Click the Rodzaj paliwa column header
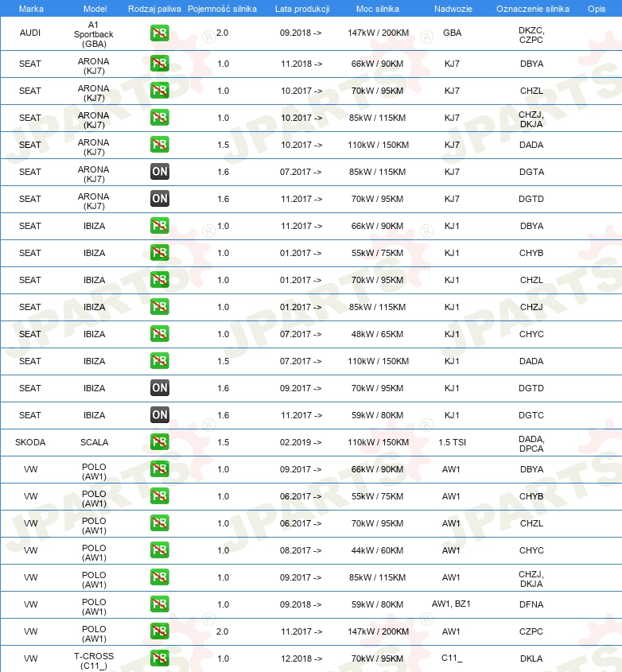 pyautogui.click(x=154, y=9)
